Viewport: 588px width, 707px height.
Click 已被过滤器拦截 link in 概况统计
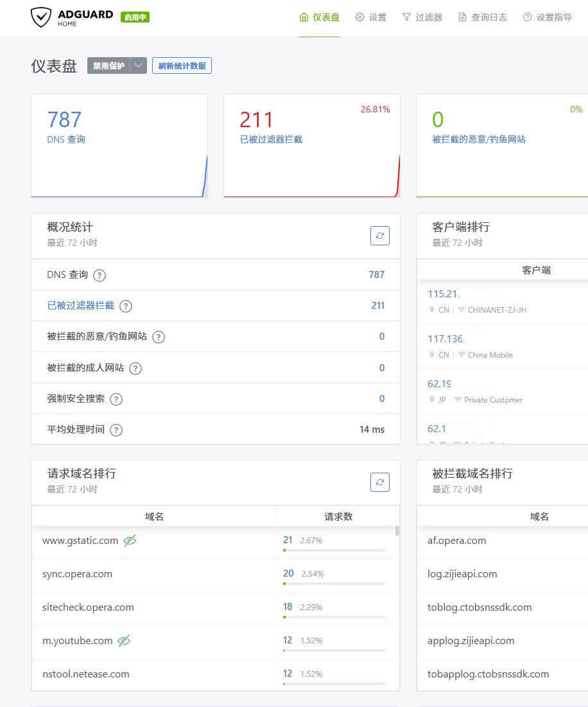coord(81,306)
